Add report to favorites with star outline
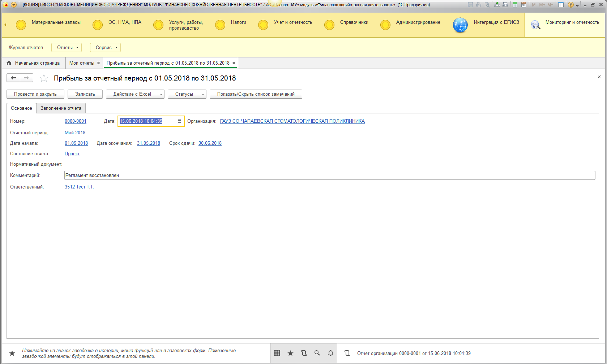 click(44, 78)
